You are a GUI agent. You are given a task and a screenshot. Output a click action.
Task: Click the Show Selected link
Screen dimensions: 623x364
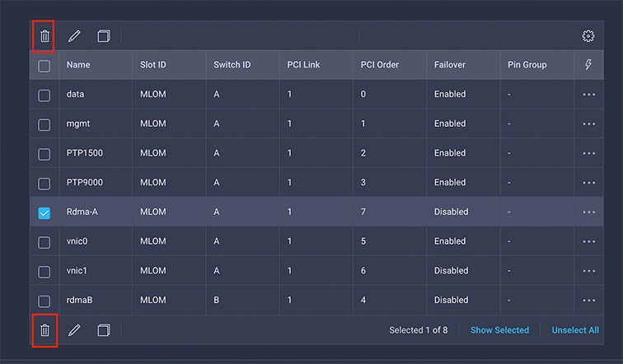[x=499, y=330]
